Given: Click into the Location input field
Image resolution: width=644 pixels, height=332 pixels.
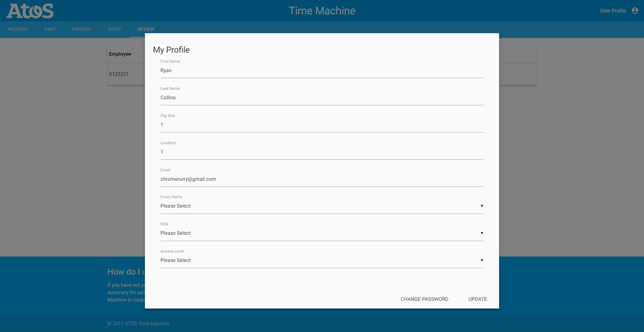Looking at the screenshot, I should coord(322,152).
